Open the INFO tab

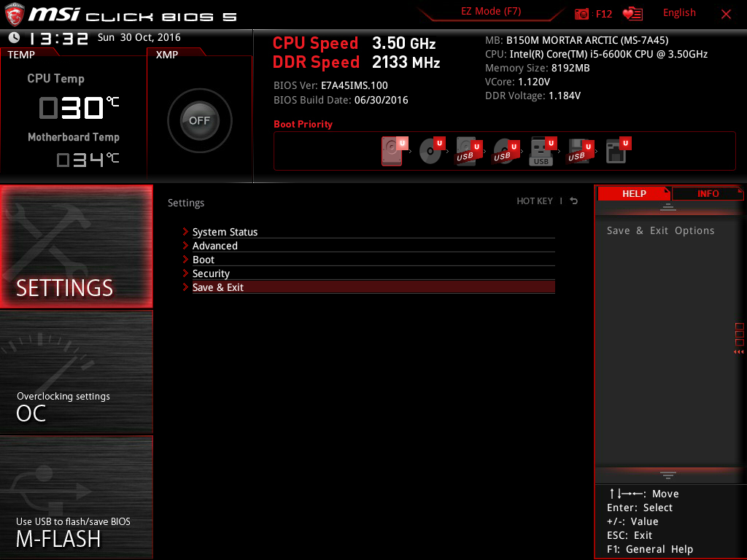(708, 193)
